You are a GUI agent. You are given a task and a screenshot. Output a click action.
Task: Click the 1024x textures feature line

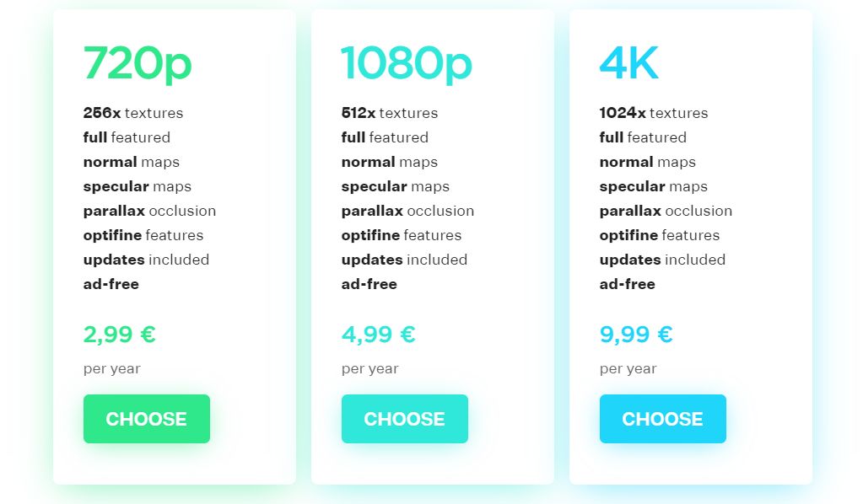pyautogui.click(x=654, y=113)
